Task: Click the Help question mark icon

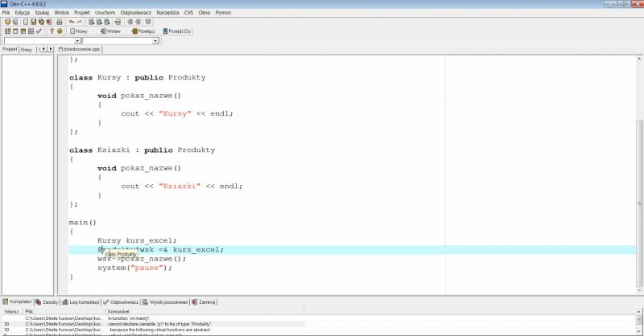Action: click(52, 31)
